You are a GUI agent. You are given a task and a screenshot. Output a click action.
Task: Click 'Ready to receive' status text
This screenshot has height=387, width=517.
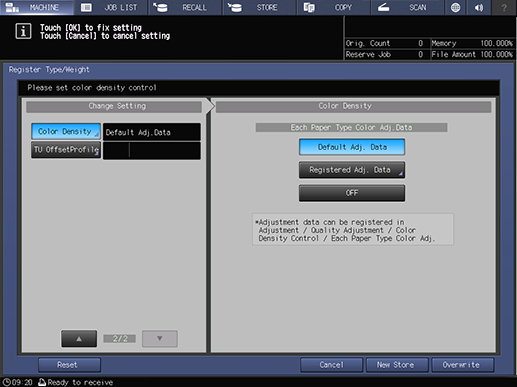[80, 382]
